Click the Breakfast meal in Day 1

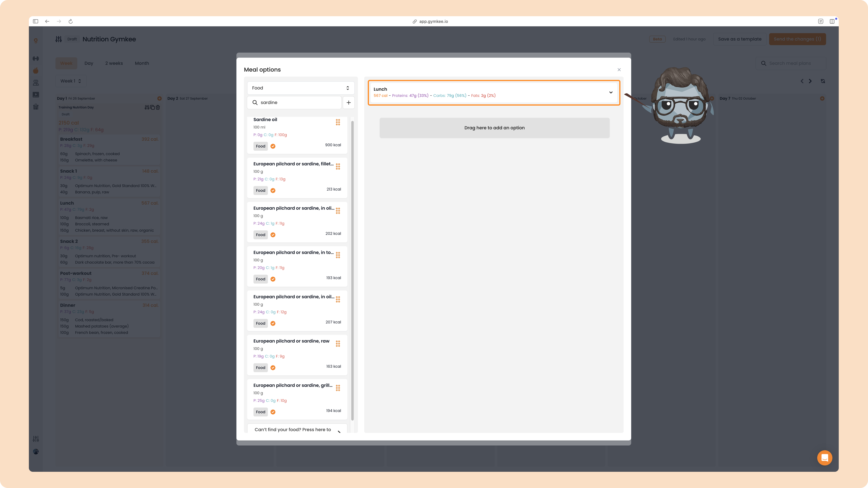pos(109,150)
